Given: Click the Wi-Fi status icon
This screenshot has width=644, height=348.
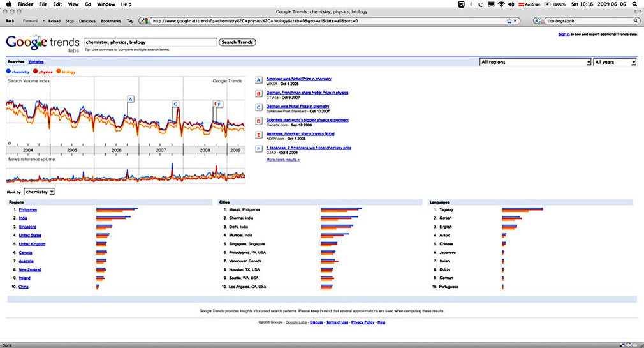Looking at the screenshot, I should click(501, 4).
